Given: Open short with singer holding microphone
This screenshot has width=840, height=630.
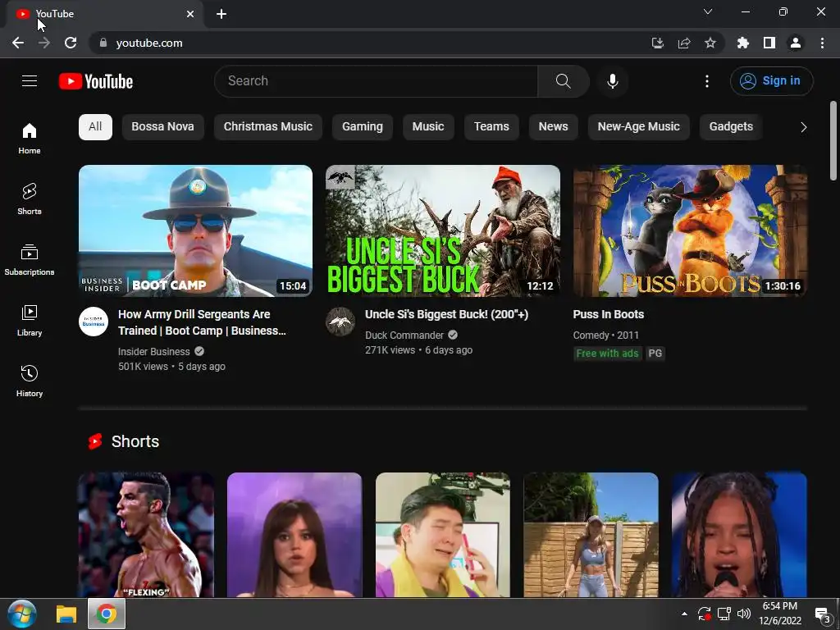Looking at the screenshot, I should pos(739,535).
